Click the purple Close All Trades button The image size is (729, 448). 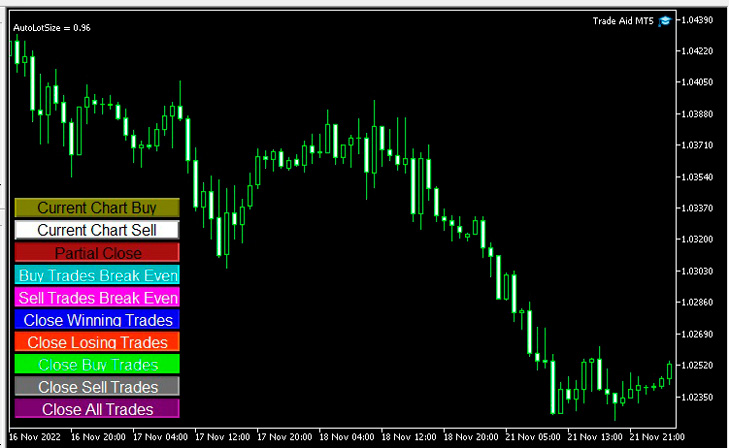(97, 409)
